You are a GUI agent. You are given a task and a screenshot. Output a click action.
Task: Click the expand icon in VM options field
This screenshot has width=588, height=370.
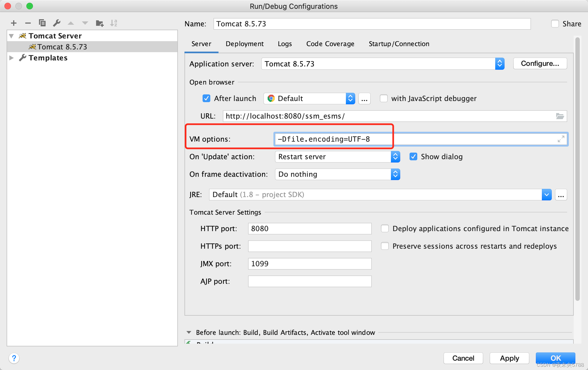coord(561,139)
